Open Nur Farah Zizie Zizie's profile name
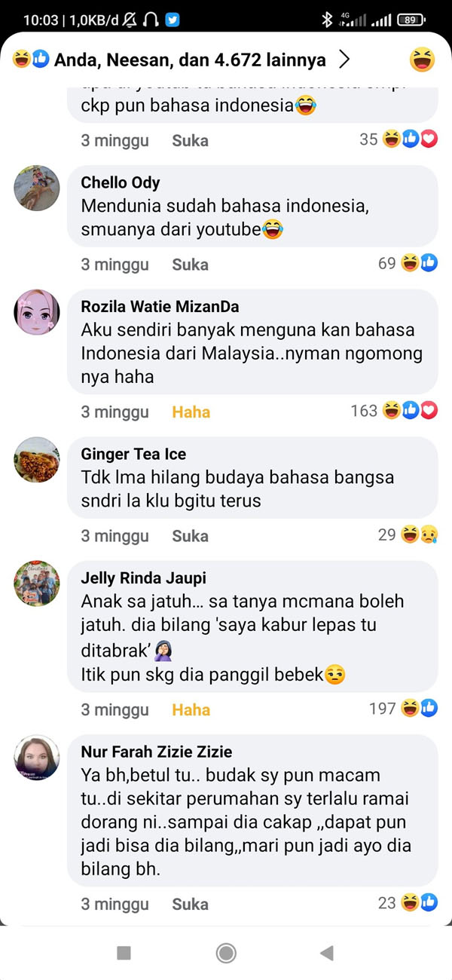 (157, 752)
